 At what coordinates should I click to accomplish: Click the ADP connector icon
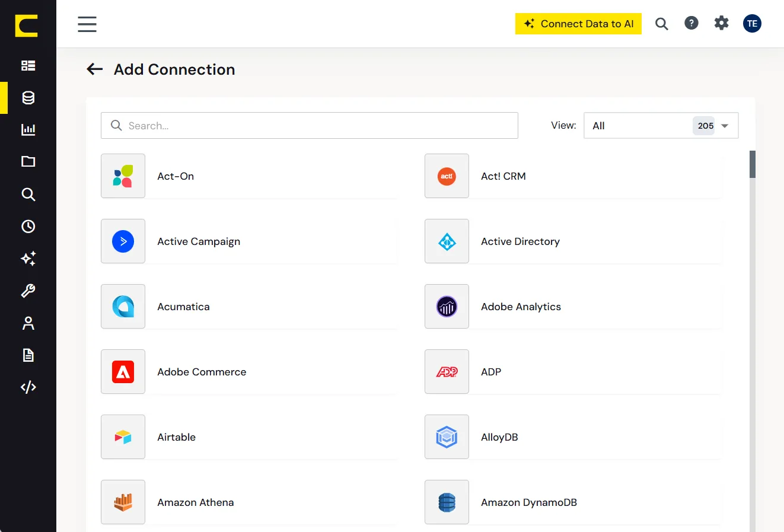point(447,372)
